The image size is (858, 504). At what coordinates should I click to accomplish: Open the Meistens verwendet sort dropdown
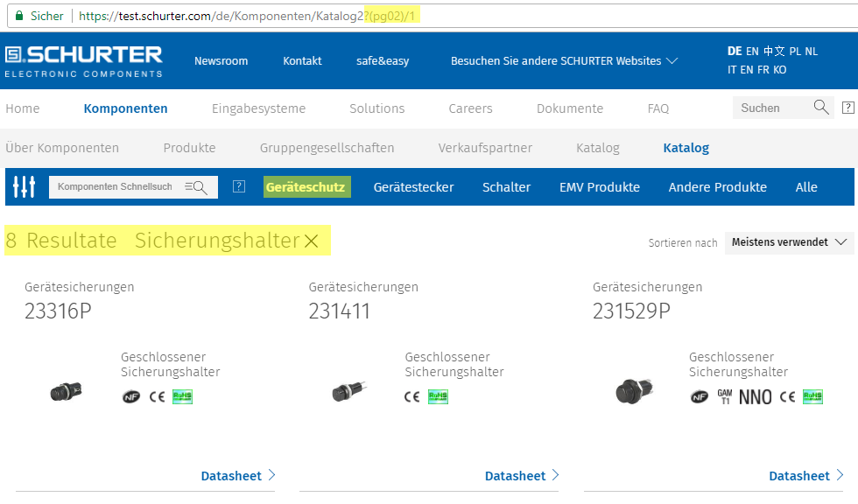[789, 242]
